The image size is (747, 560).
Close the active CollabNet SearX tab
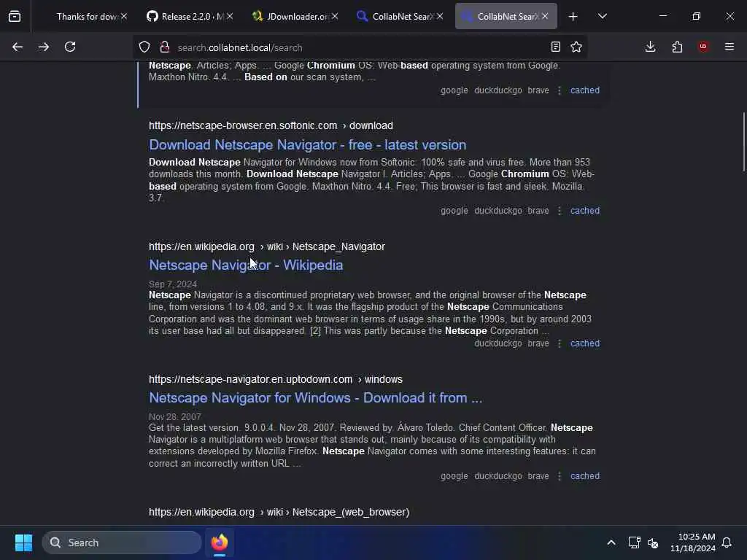545,17
